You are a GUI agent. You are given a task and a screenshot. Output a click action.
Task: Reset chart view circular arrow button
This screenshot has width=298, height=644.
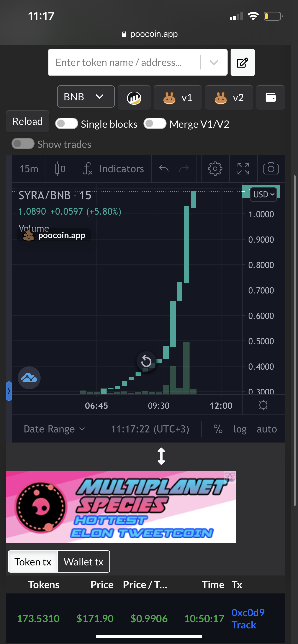[146, 361]
